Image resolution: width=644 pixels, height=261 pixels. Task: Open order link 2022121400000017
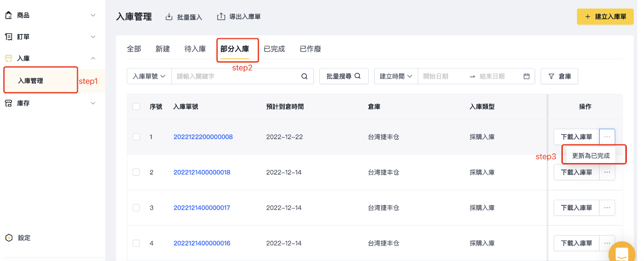click(202, 208)
